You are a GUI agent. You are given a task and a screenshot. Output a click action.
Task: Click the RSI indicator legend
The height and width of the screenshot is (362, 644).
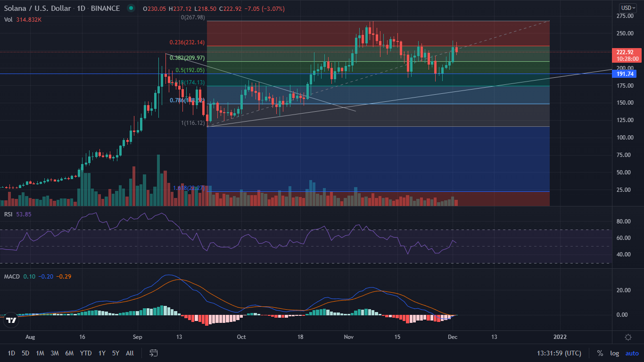(x=8, y=214)
